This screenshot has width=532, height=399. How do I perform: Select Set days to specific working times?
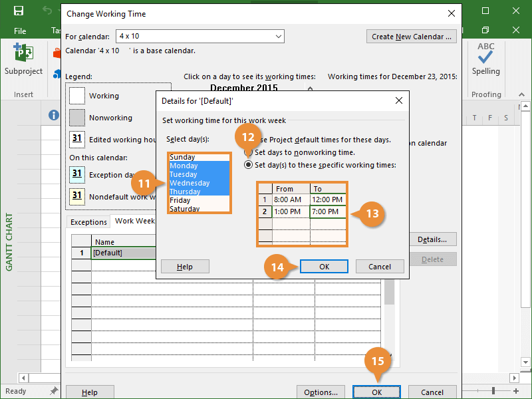pyautogui.click(x=249, y=164)
